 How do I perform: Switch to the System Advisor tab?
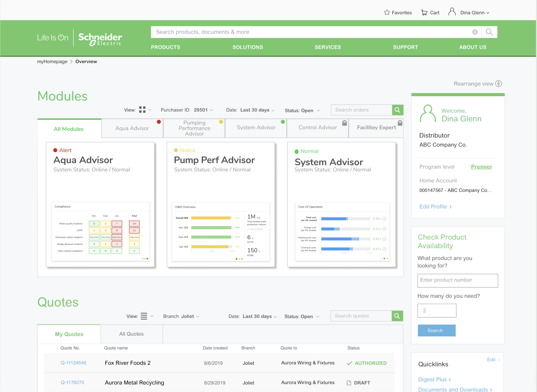click(256, 128)
